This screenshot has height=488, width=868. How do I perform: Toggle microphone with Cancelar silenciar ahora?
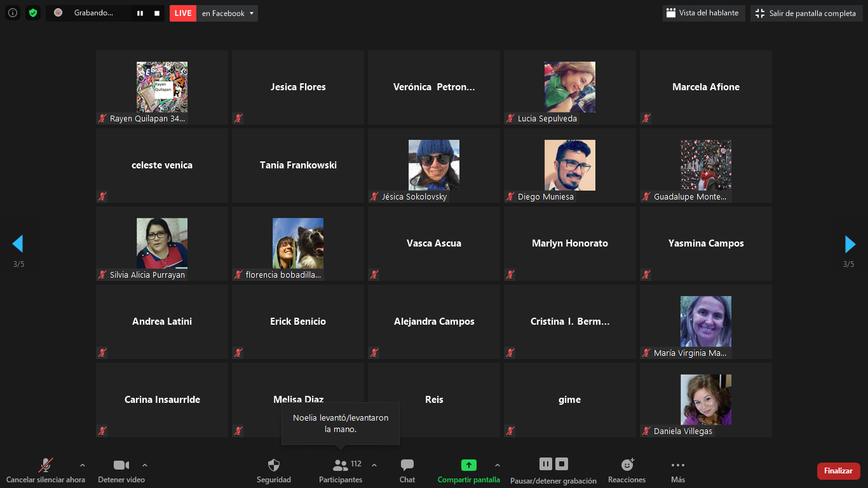click(46, 465)
